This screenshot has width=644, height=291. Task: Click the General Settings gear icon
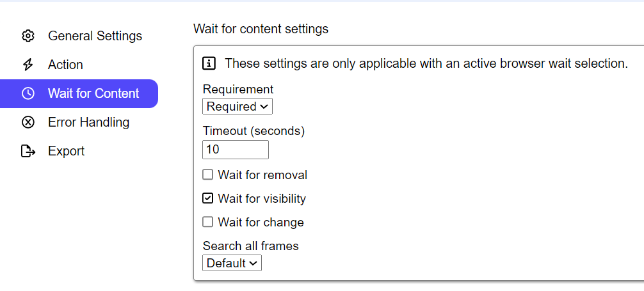(x=28, y=36)
